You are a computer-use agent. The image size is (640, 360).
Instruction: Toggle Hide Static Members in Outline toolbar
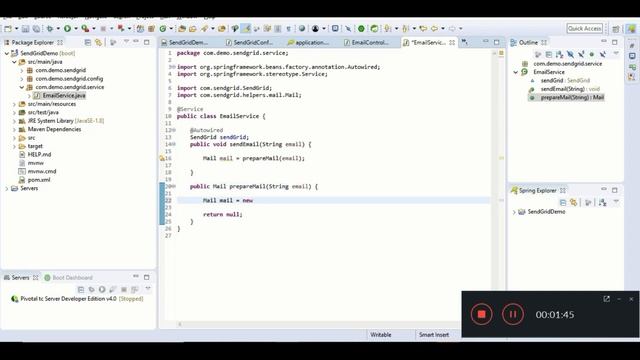pos(581,54)
